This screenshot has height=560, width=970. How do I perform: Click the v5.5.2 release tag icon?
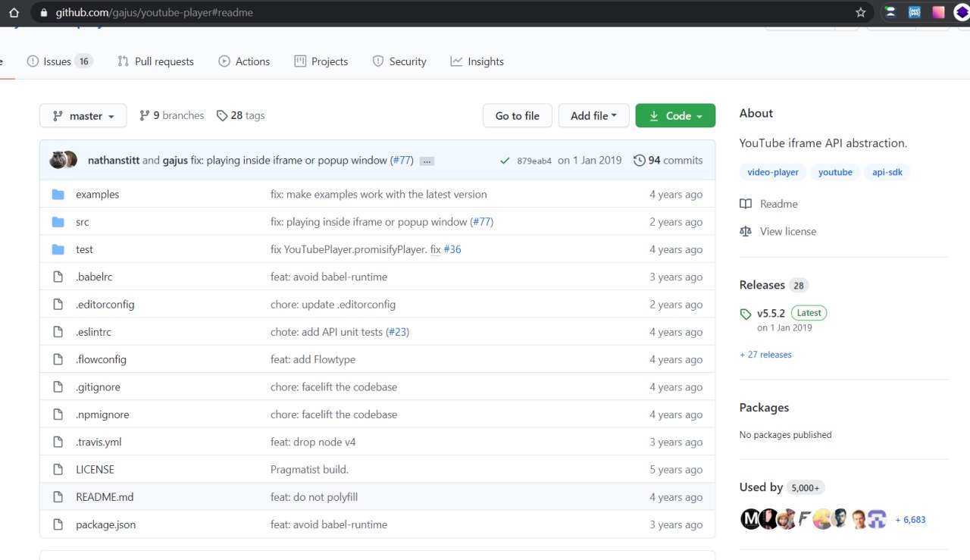[746, 314]
